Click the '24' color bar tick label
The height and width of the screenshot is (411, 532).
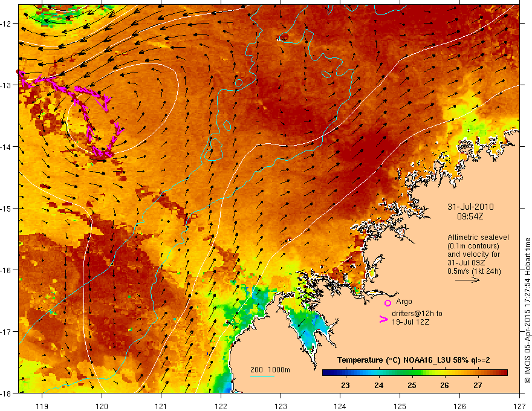pos(378,385)
